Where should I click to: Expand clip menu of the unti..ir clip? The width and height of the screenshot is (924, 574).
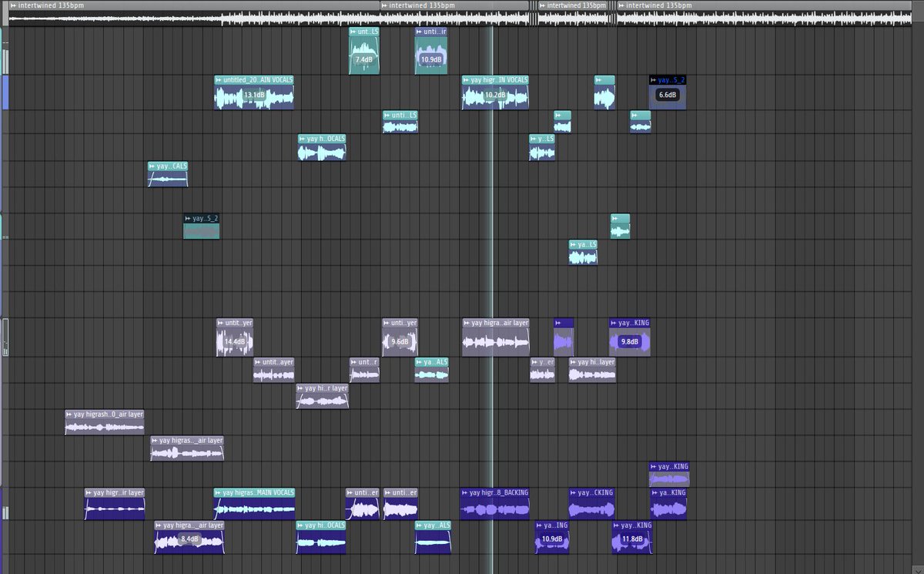[420, 32]
